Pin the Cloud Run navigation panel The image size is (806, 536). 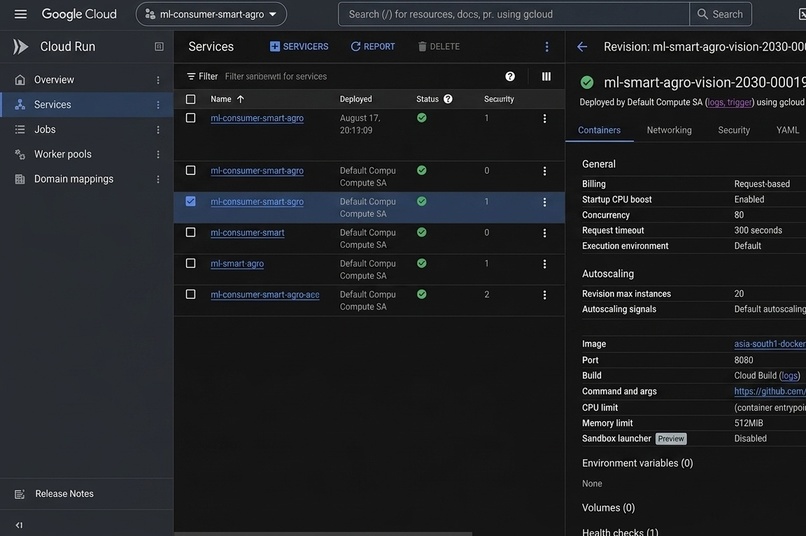[x=159, y=47]
